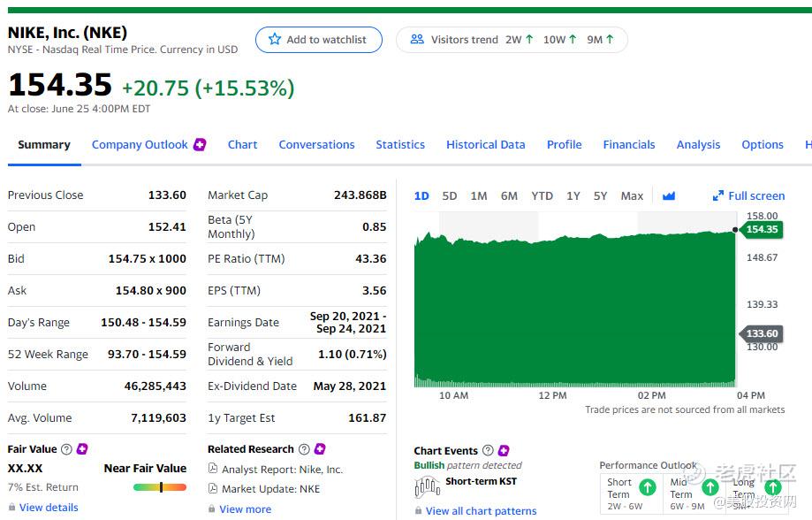Click the Fair Value help question mark
This screenshot has height=520, width=812.
(x=67, y=449)
